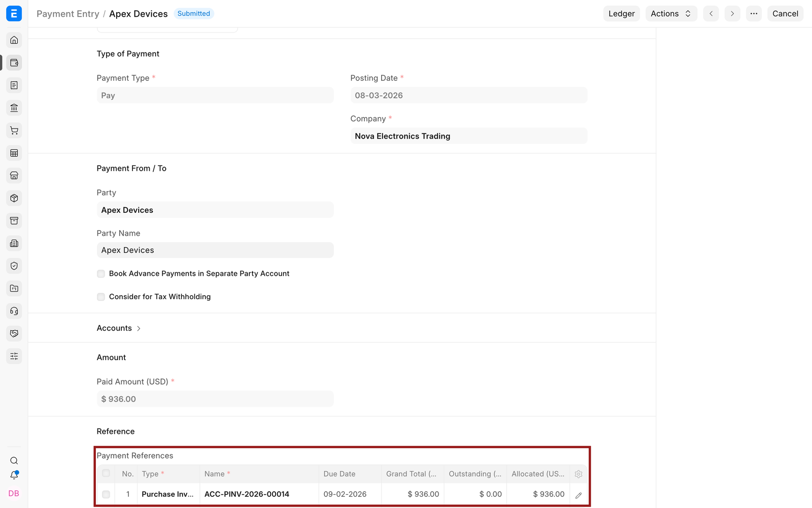
Task: Open purchase invoice ACC-PINV-2026-00014
Action: pos(247,494)
